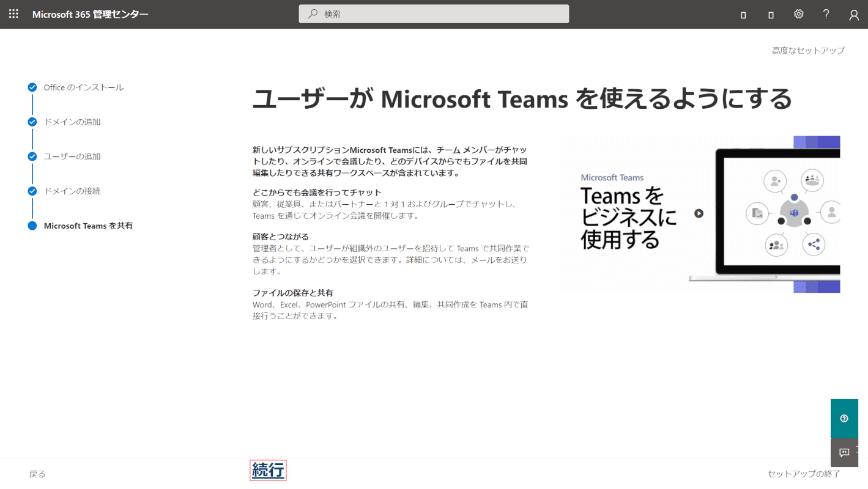
Task: Open the gray feedback chat button
Action: point(844,453)
